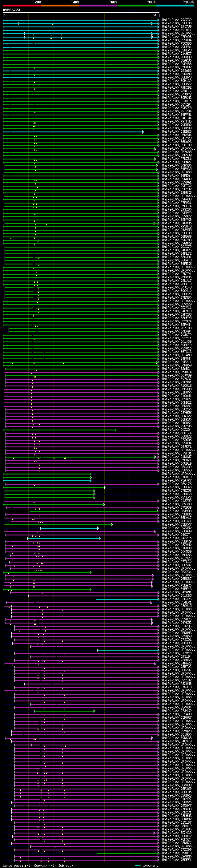
Task: Select hit label UniRef100_C5WUD2
Action: 177,67
